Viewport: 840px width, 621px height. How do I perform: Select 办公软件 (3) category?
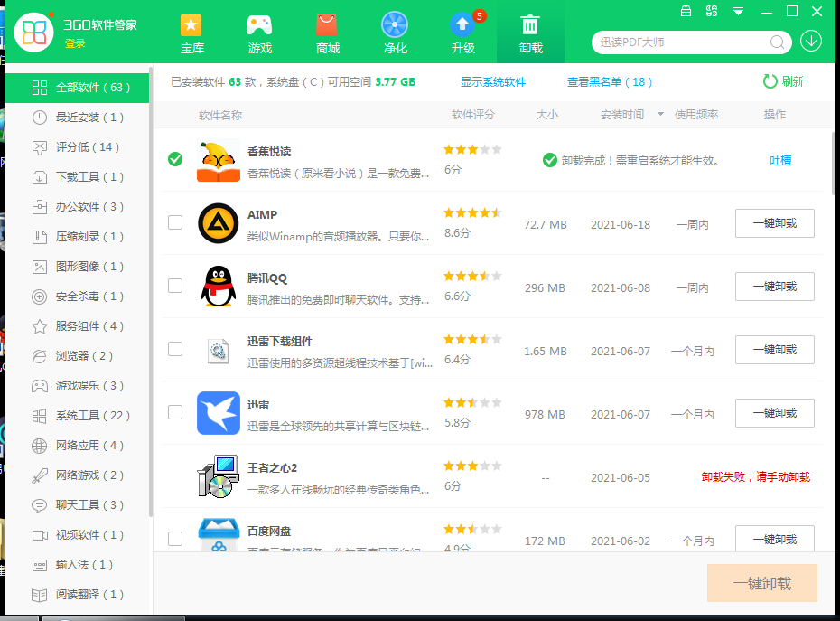click(77, 206)
